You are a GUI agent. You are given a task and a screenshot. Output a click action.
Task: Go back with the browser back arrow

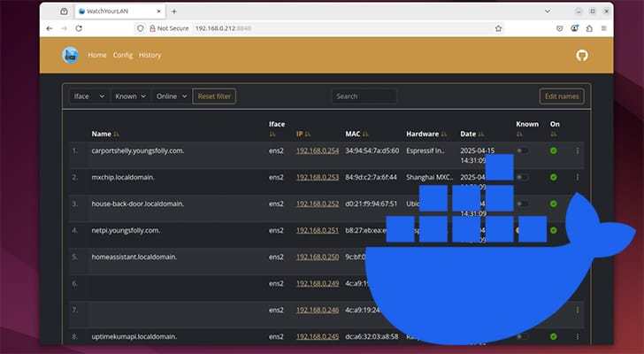pos(50,28)
